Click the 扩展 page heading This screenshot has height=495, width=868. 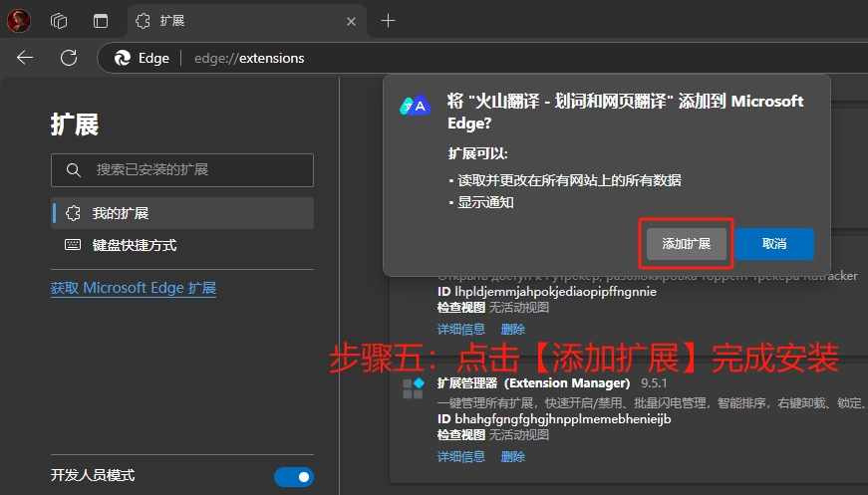point(75,124)
